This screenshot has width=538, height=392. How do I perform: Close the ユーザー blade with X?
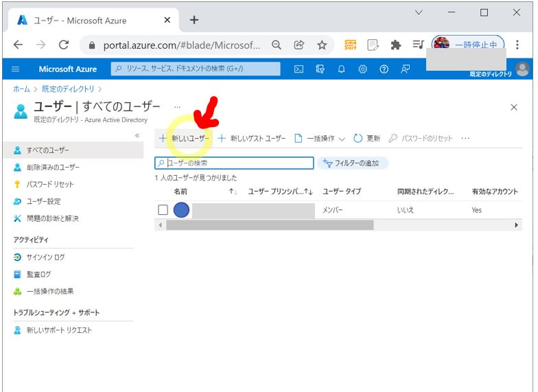pyautogui.click(x=513, y=107)
